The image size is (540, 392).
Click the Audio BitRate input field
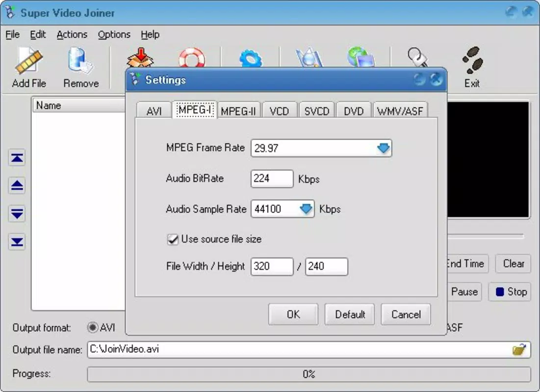pyautogui.click(x=272, y=179)
